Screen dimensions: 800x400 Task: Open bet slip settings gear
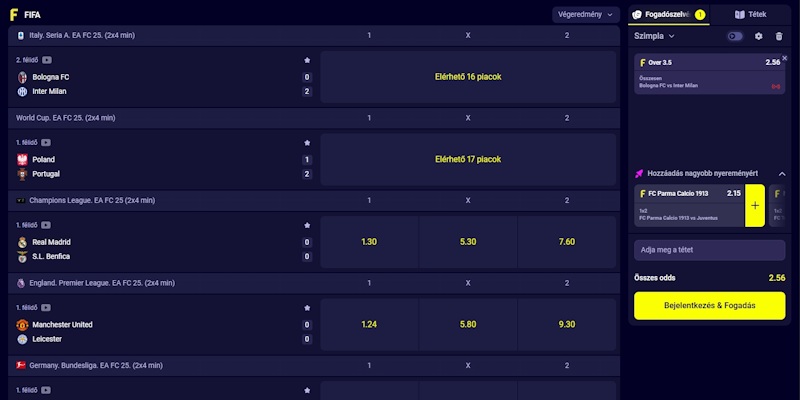759,36
